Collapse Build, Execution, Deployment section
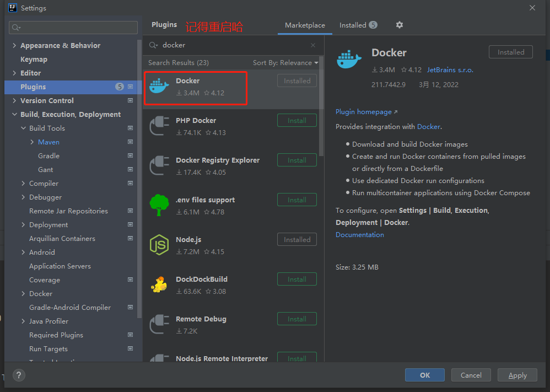Viewport: 550px width, 392px height. (x=14, y=115)
